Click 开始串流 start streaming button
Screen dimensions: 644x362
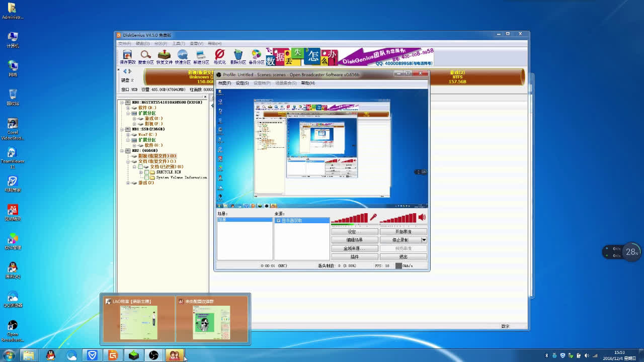[x=403, y=232]
